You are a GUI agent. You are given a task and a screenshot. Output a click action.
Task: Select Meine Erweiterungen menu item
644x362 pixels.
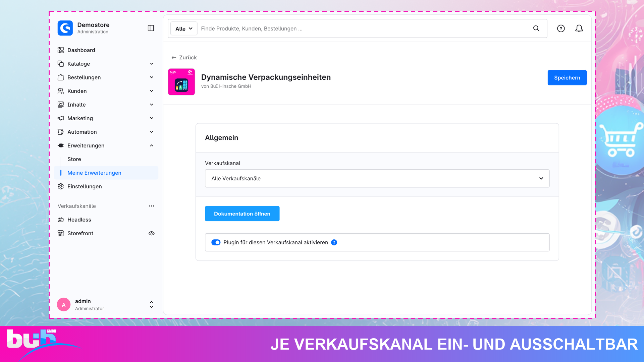106,173
